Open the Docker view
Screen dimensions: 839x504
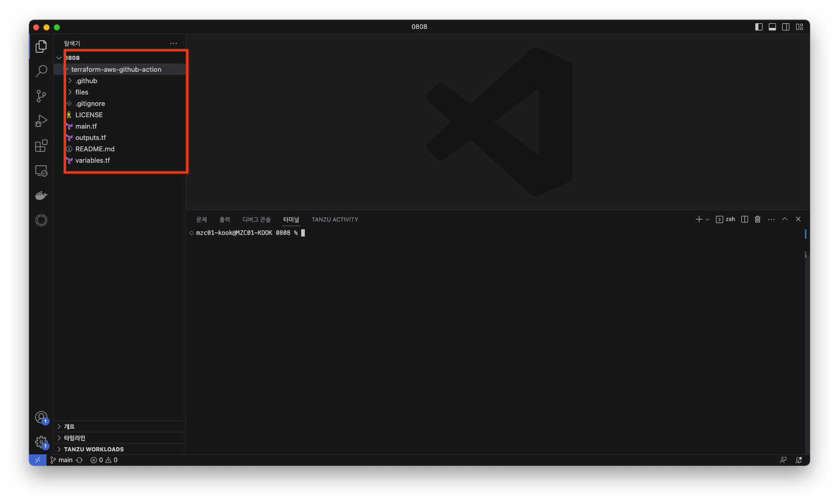click(41, 195)
